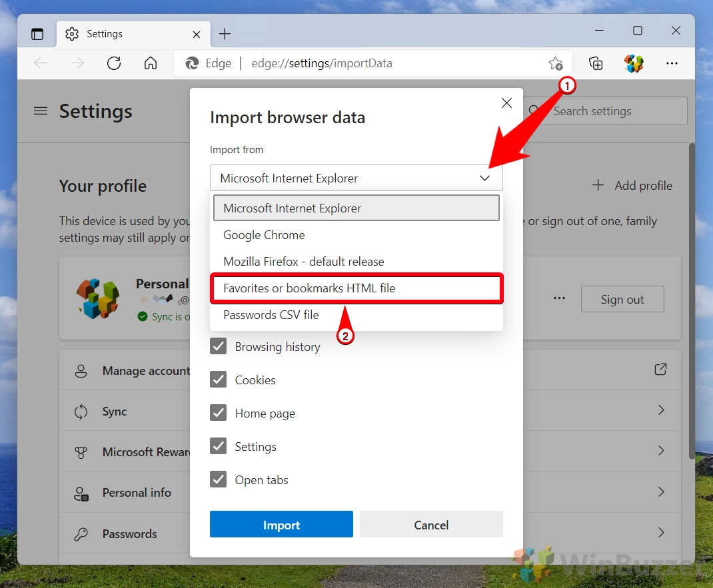The width and height of the screenshot is (713, 588).
Task: Uncheck Browsing history checkbox
Action: click(219, 346)
